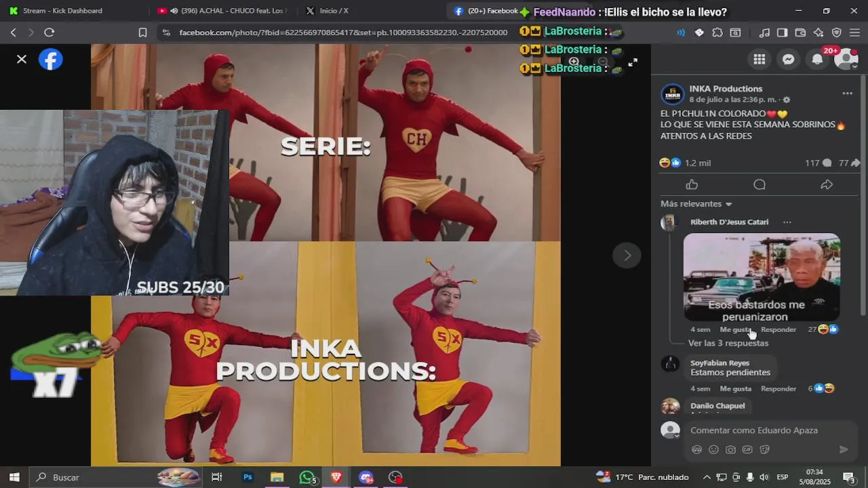The height and width of the screenshot is (488, 868).
Task: Click the comment icon on the post
Action: [759, 184]
